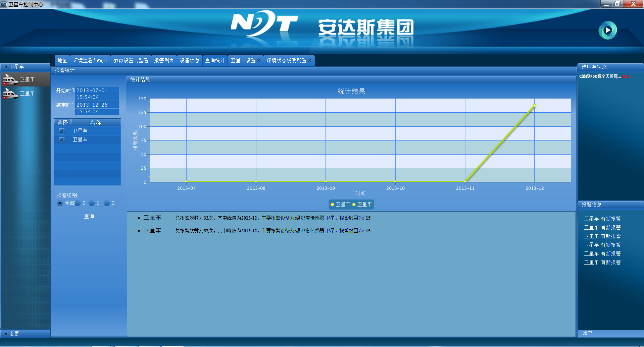Image resolution: width=644 pixels, height=347 pixels.
Task: Select the first 卫星车 vehicle icon
Action: pos(10,79)
